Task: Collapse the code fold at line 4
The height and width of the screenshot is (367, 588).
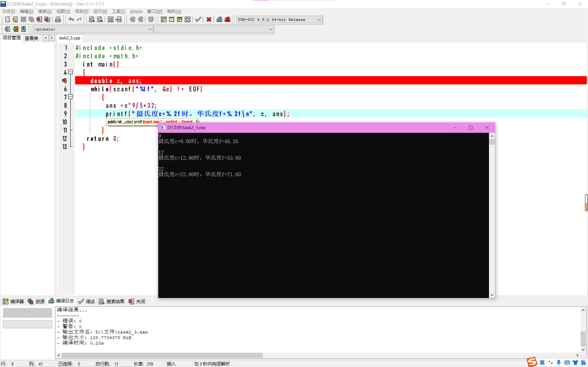Action: (x=71, y=72)
